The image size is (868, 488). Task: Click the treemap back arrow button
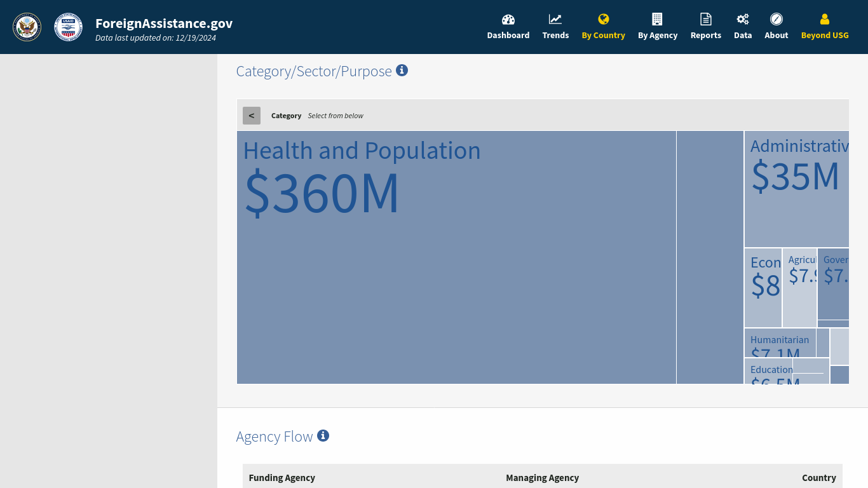pyautogui.click(x=252, y=116)
